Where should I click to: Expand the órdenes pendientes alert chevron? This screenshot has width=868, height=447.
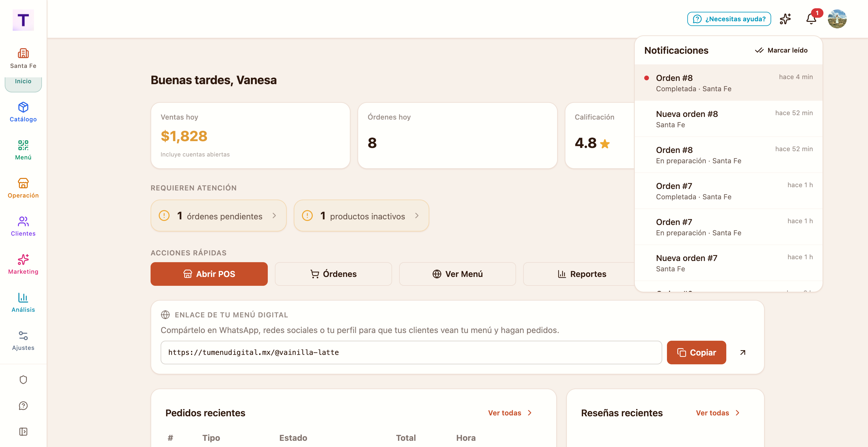274,216
